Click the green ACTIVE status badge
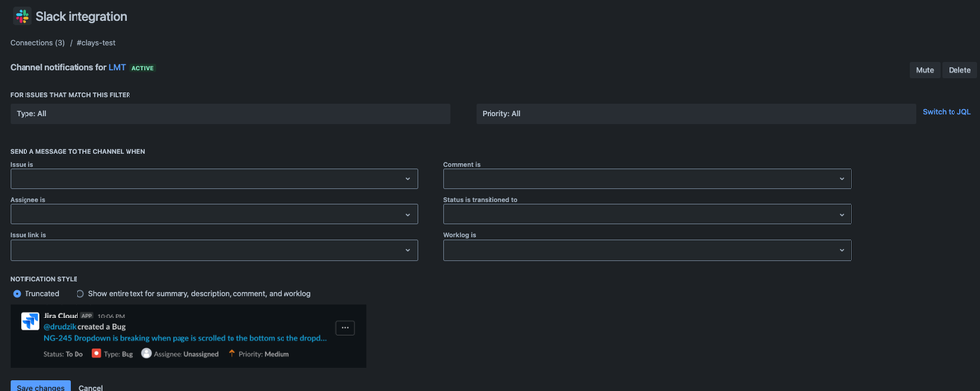This screenshot has width=980, height=391. 142,68
